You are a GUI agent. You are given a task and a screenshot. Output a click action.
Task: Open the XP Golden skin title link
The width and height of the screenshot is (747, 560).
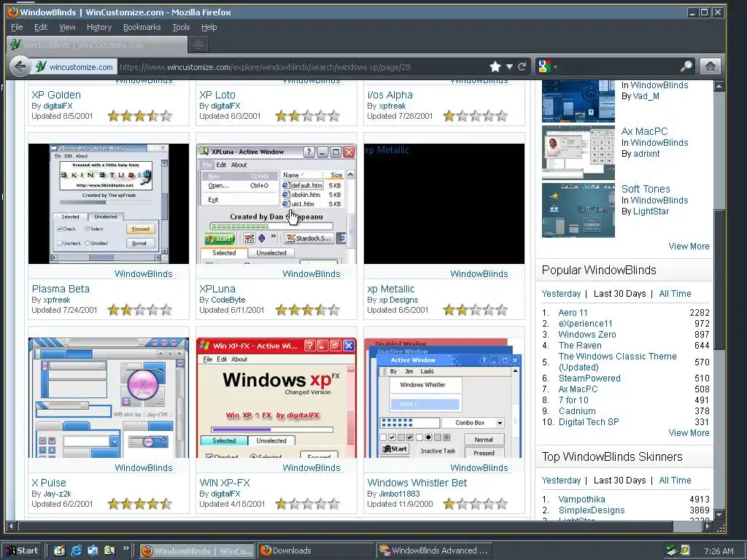(56, 95)
